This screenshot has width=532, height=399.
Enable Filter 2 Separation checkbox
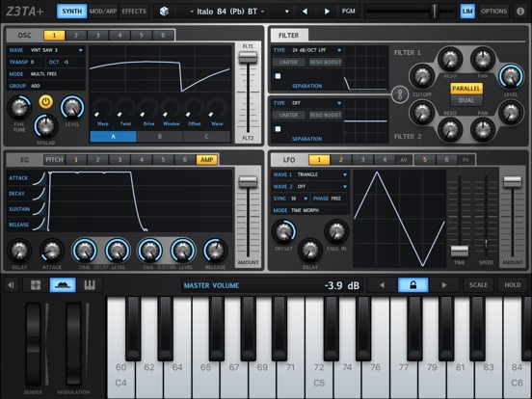tap(278, 129)
